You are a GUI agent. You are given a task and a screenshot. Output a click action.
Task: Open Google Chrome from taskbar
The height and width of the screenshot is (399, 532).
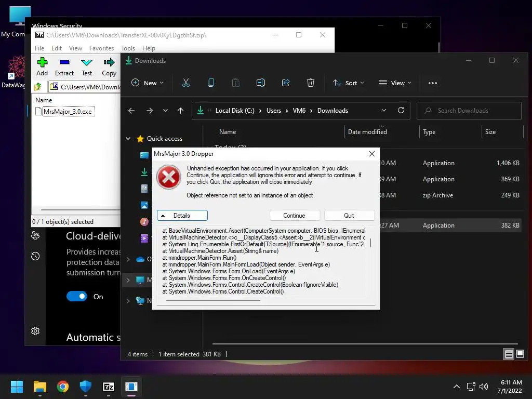63,387
